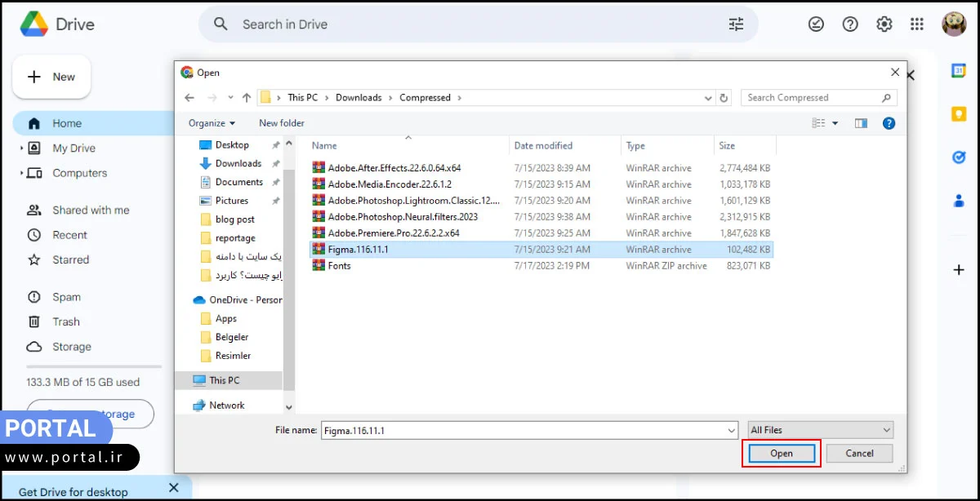
Task: Refresh the Compressed folder listing
Action: click(x=724, y=97)
